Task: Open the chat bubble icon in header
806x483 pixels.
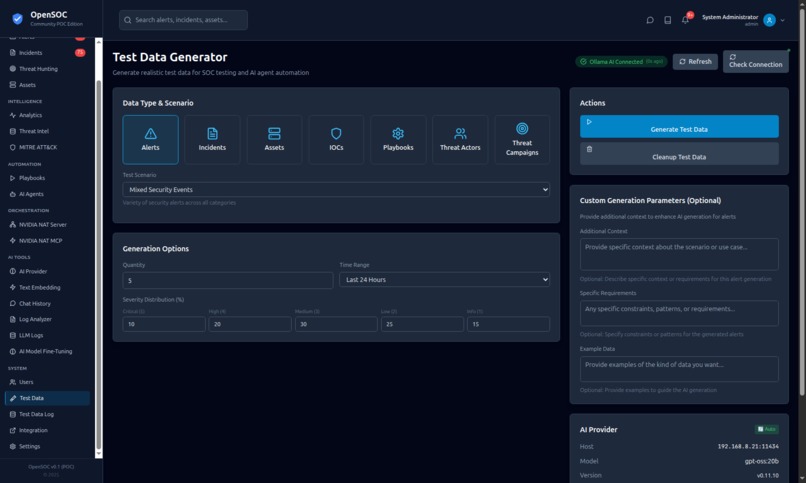Action: pos(650,20)
